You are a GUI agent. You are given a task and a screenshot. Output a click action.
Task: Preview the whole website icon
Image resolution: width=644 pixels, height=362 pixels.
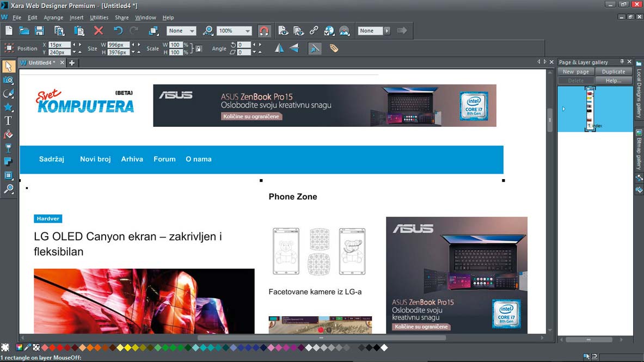298,30
